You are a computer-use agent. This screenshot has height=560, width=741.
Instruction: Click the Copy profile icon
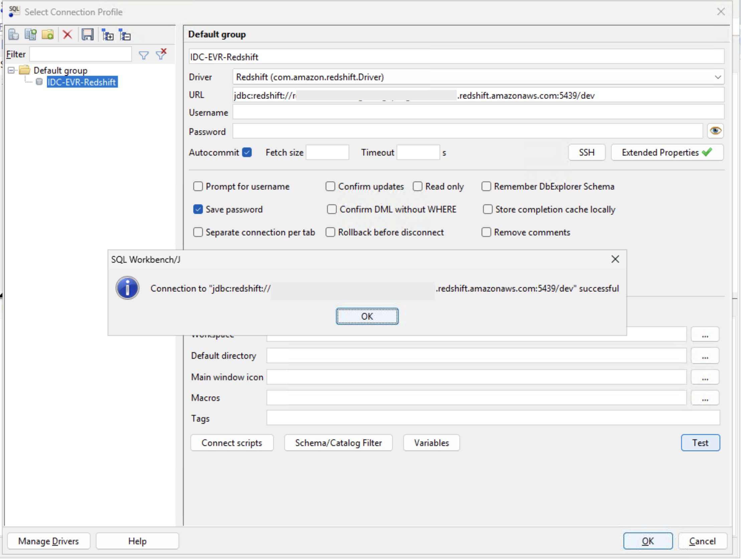31,34
